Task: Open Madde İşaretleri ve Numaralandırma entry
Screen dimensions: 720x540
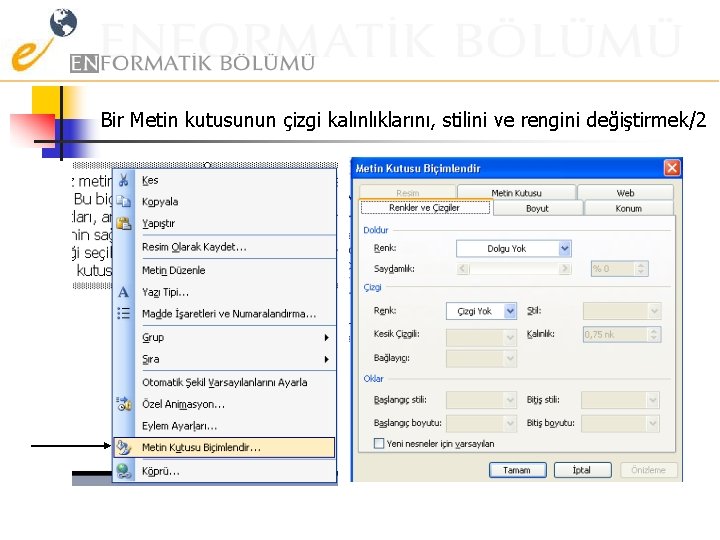Action: (225, 314)
